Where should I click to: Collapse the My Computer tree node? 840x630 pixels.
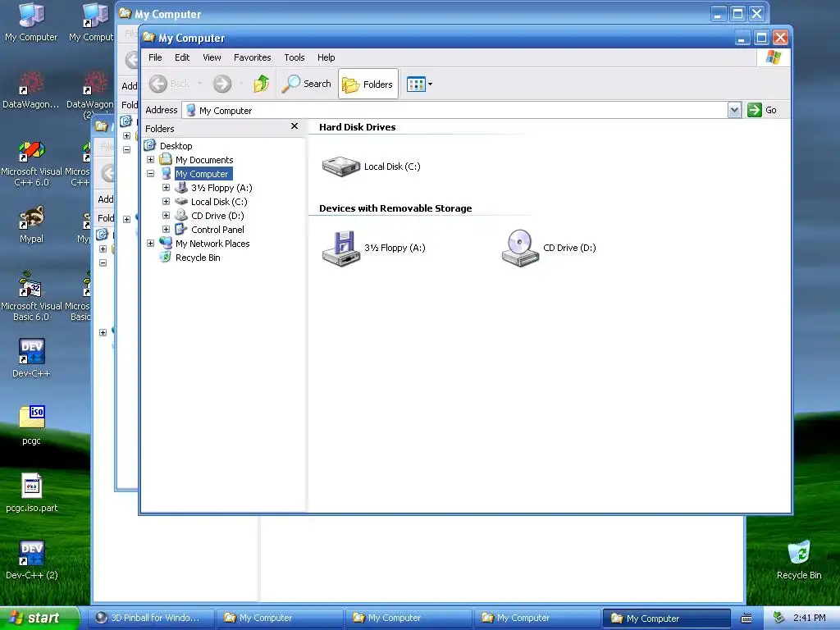click(x=151, y=174)
